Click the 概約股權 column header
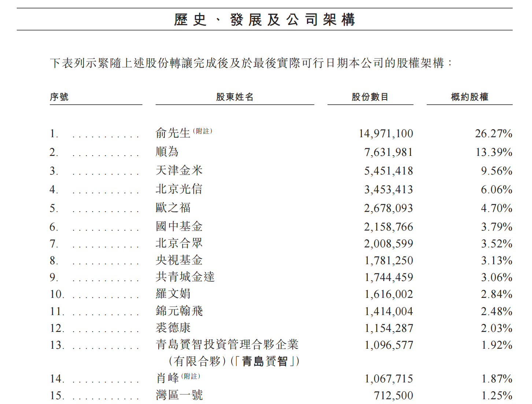532x404 pixels. [469, 97]
